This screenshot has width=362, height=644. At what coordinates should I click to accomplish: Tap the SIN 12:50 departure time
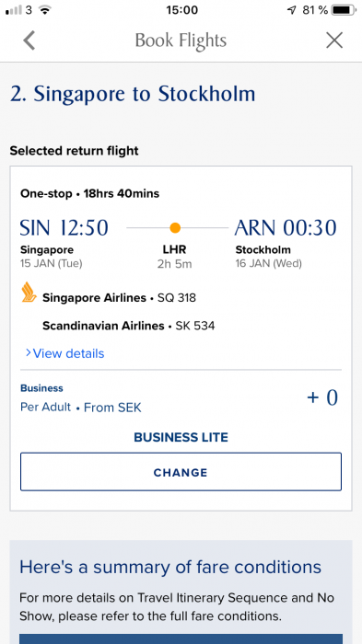pos(64,227)
